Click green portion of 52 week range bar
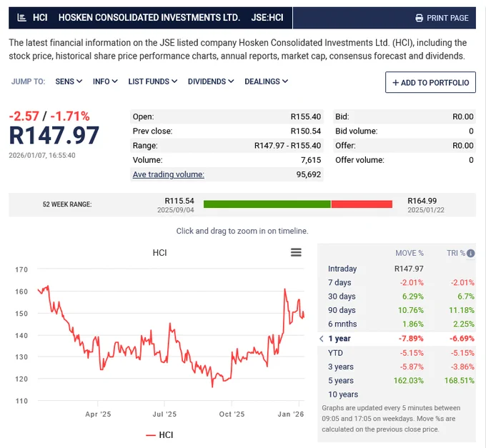 (x=267, y=204)
